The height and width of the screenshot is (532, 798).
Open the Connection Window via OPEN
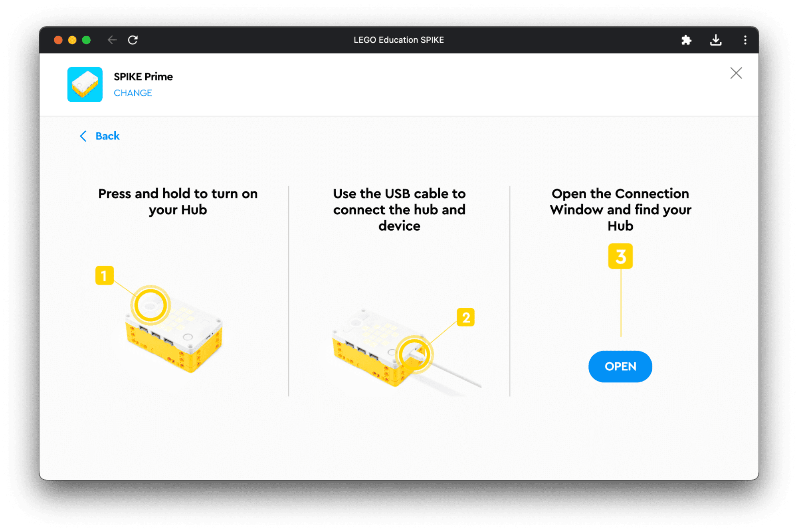(620, 366)
